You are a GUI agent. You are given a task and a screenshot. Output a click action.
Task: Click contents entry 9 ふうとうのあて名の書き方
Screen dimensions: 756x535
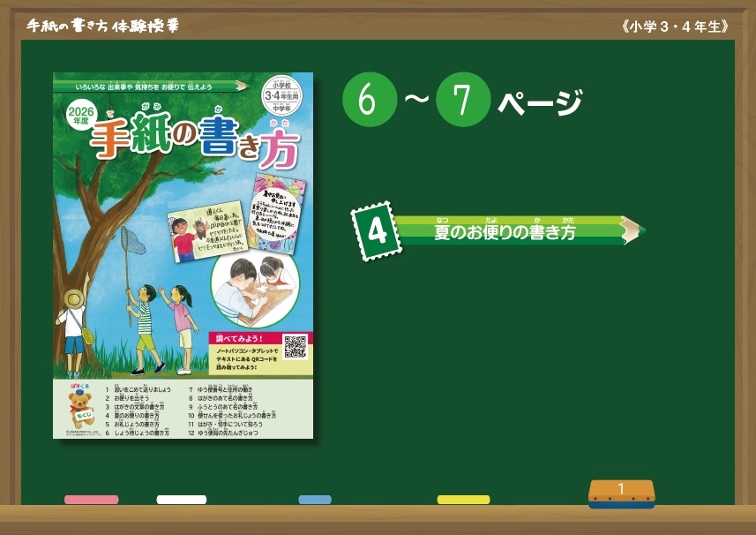click(223, 407)
